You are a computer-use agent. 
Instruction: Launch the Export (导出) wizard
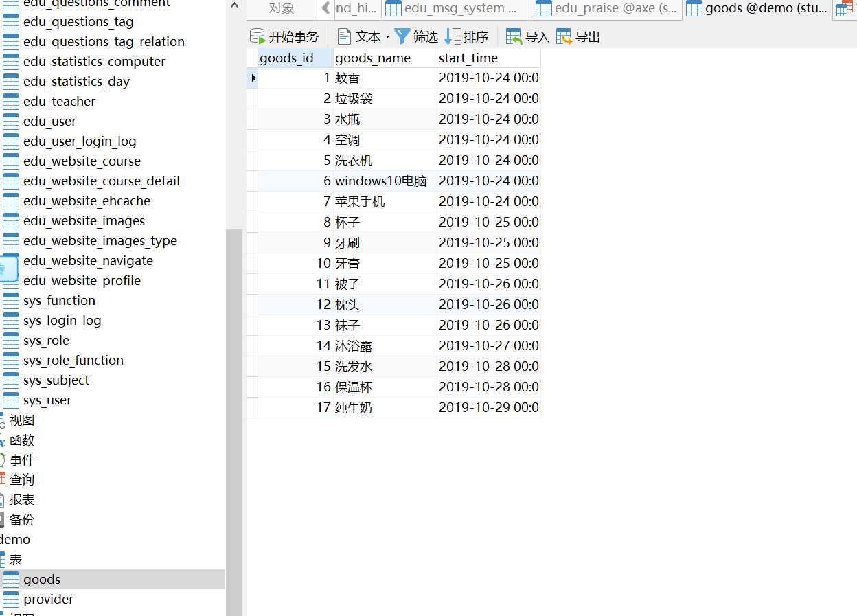[578, 36]
